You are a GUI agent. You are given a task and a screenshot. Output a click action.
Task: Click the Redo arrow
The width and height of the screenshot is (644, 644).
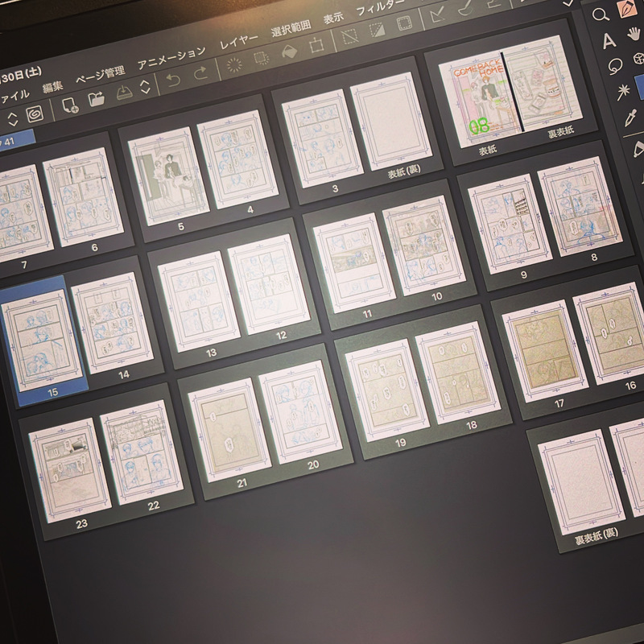click(200, 73)
